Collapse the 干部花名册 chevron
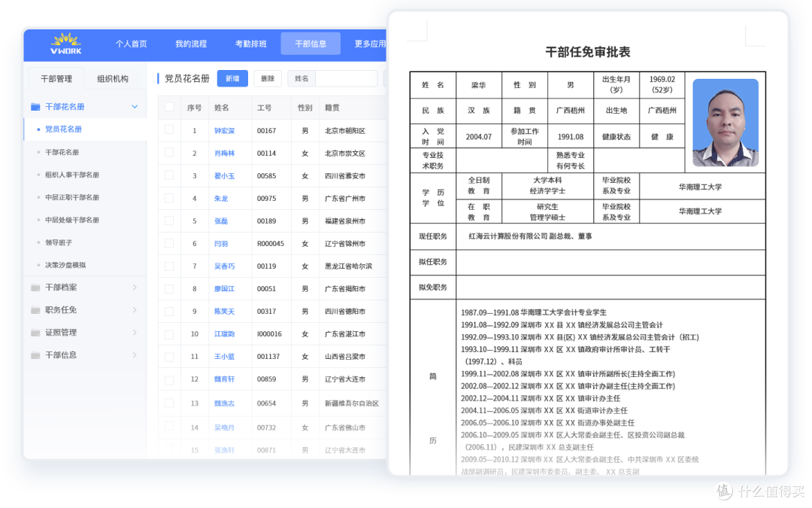Viewport: 812px width, 508px height. point(135,107)
